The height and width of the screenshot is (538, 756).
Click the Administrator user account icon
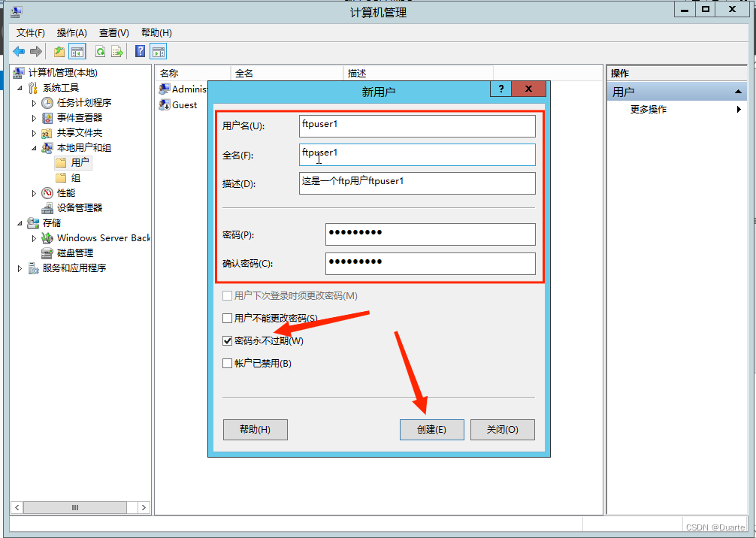click(x=165, y=89)
